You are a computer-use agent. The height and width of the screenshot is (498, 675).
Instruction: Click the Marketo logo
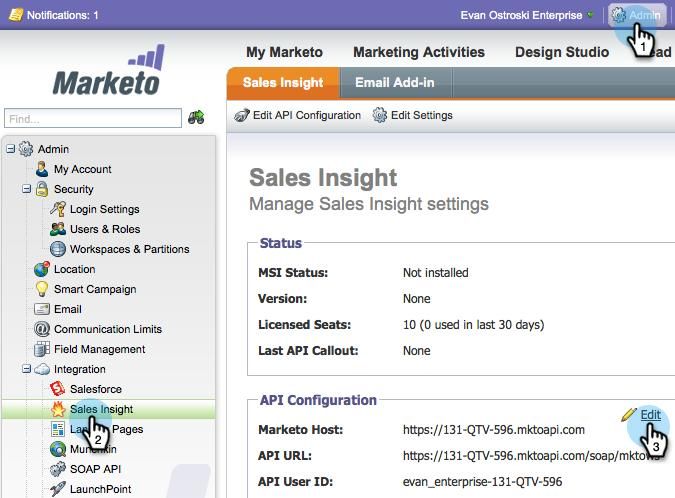coord(107,70)
